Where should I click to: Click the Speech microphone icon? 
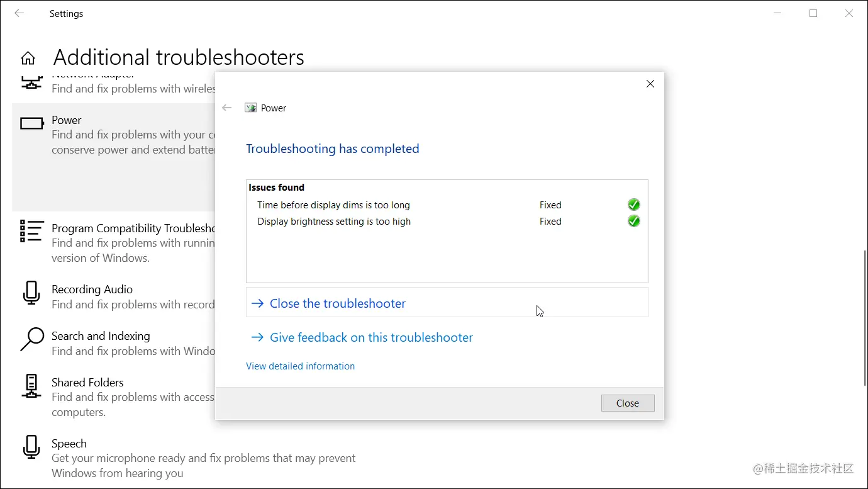point(31,447)
